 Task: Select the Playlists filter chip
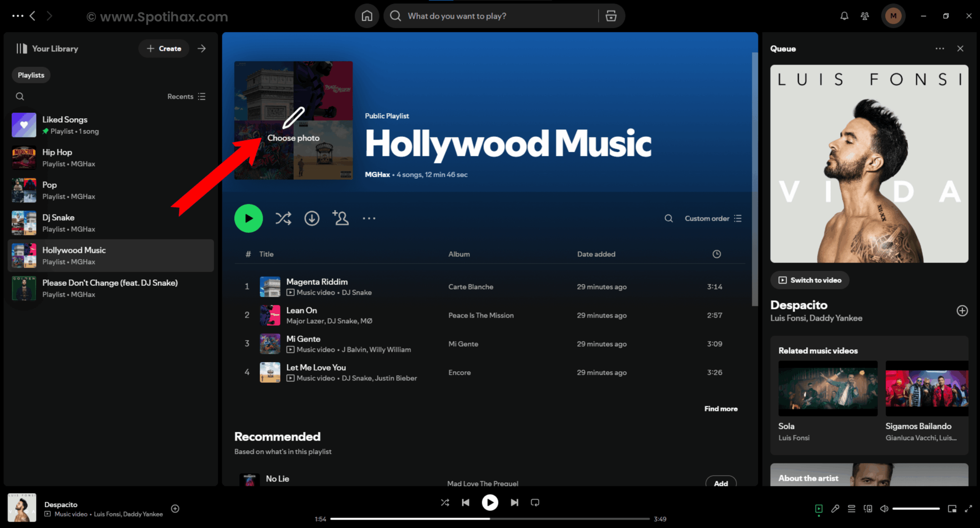click(x=31, y=75)
